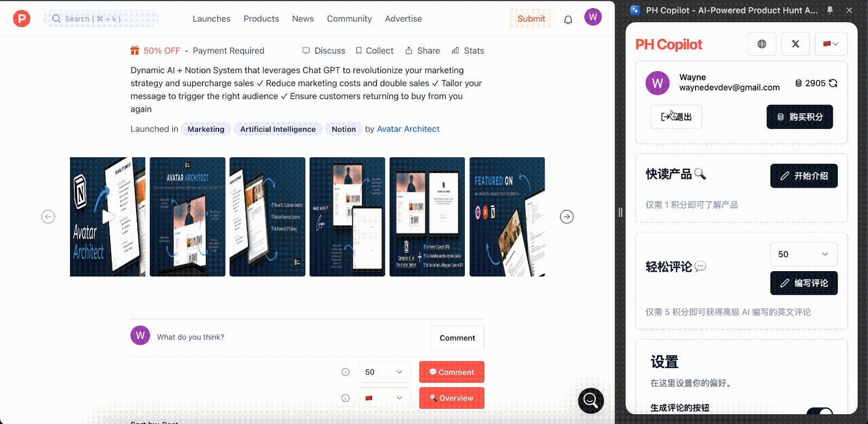
Task: Click the 编写评论 button
Action: pyautogui.click(x=804, y=283)
